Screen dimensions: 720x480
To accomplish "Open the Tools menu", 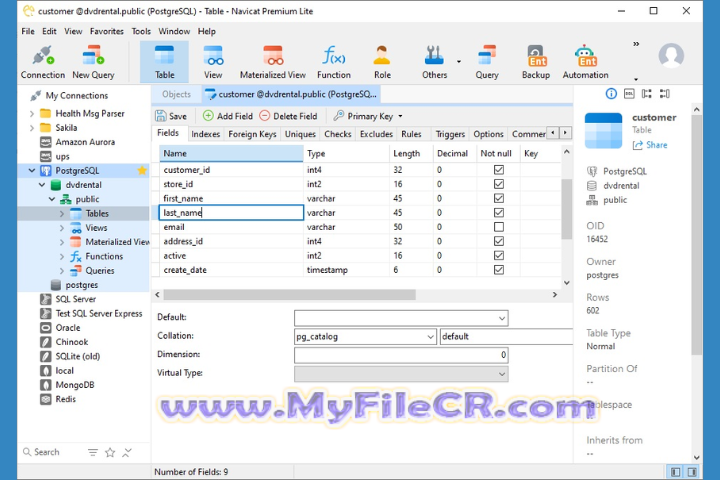I will pyautogui.click(x=141, y=31).
